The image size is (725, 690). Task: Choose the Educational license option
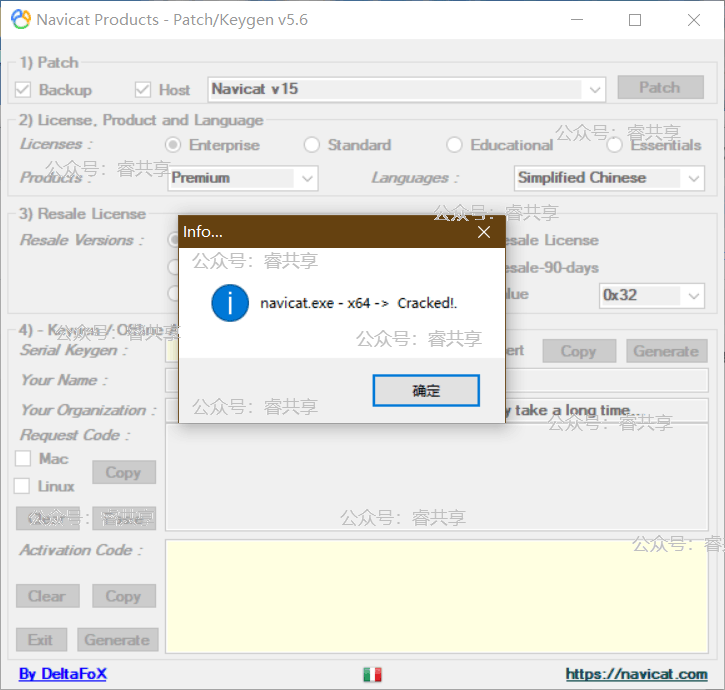coord(454,145)
